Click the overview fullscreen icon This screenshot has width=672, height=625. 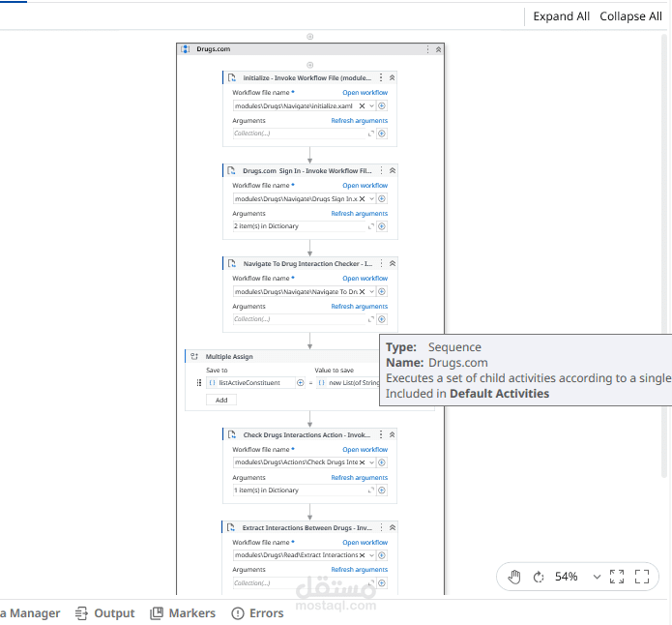tap(642, 577)
